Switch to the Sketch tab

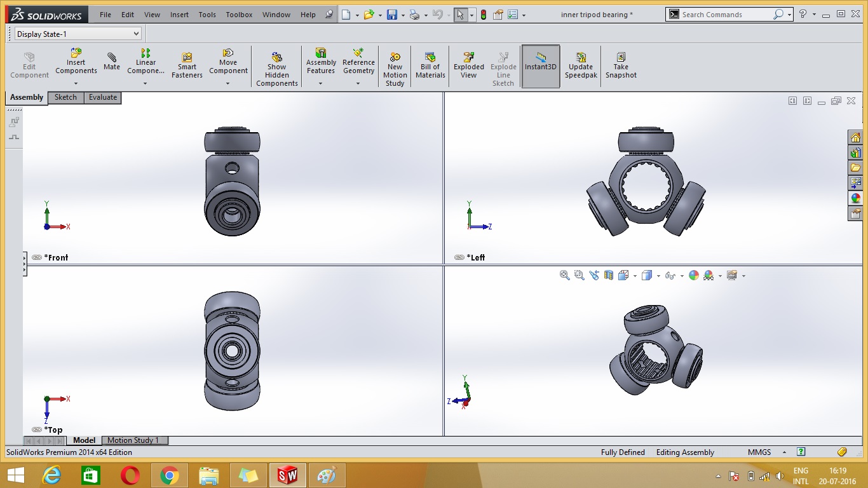65,97
